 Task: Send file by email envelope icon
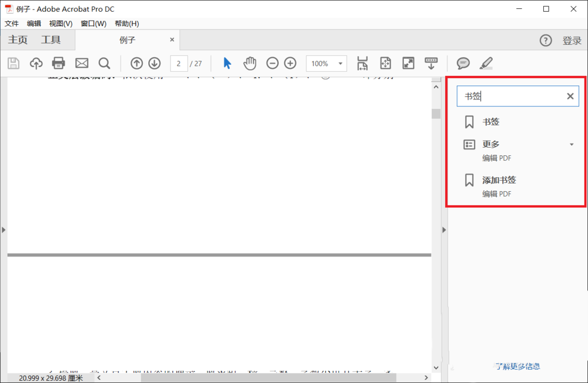tap(81, 64)
